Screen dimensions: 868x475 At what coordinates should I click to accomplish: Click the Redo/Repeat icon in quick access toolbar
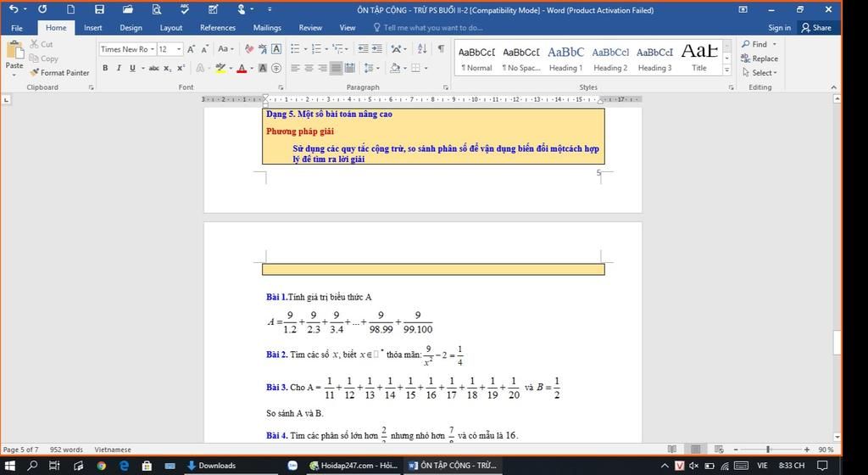point(42,8)
